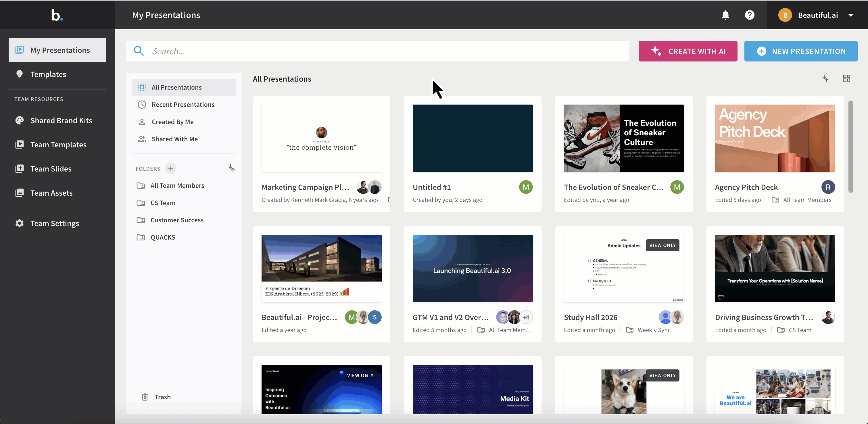Open The Evolution of Sneaker Culture thumbnail
Screen dimensions: 868x424
(x=624, y=138)
